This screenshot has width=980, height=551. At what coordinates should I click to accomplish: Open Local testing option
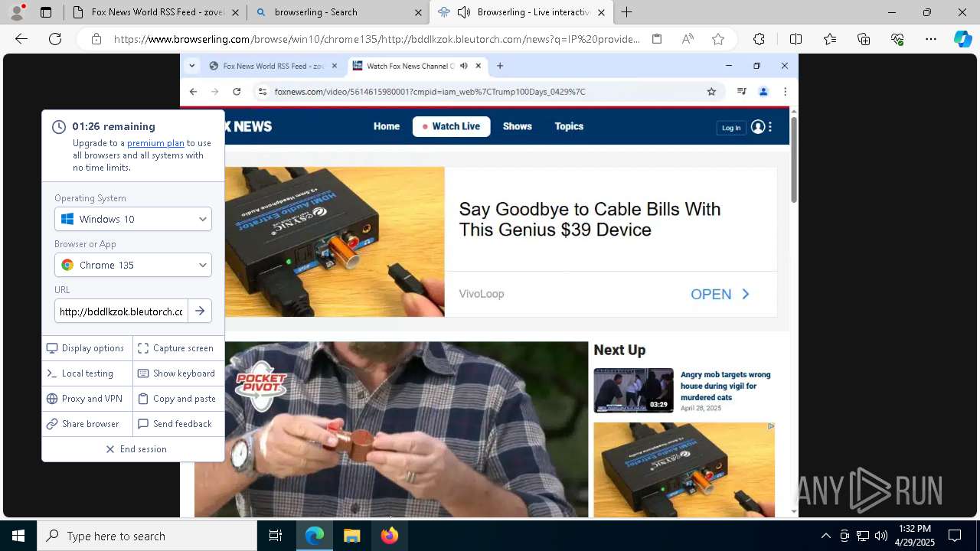point(87,373)
